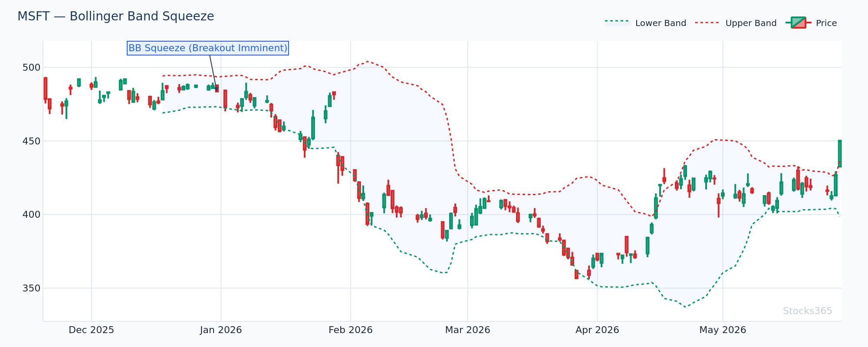
Task: Toggle the Lower Band legend entry
Action: point(645,23)
